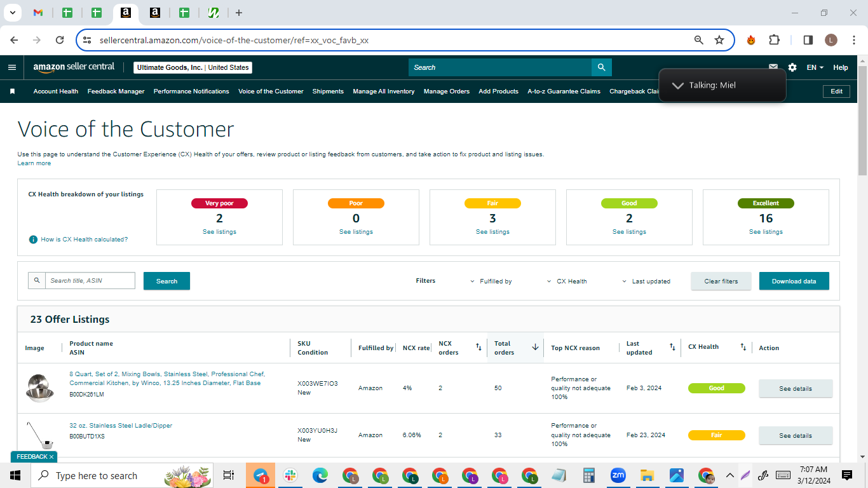This screenshot has height=488, width=868.
Task: Expand the Last updated filter
Action: (646, 281)
